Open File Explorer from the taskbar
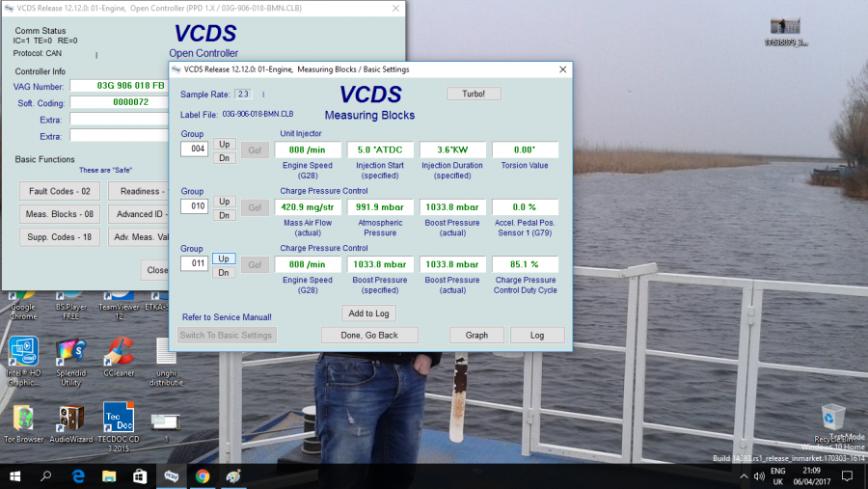Image resolution: width=868 pixels, height=489 pixels. click(x=109, y=476)
